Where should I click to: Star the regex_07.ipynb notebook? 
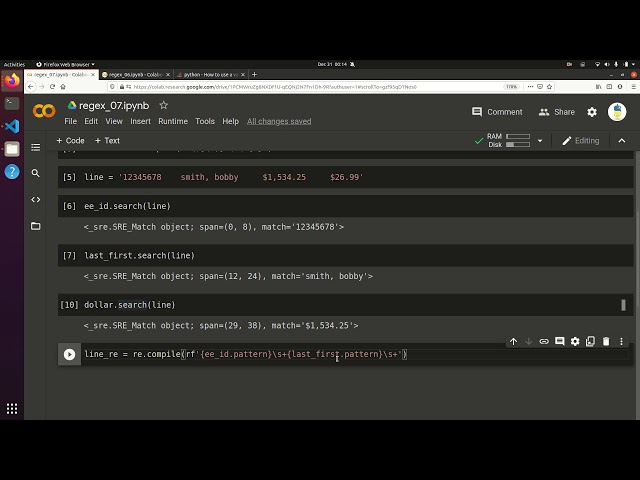164,105
